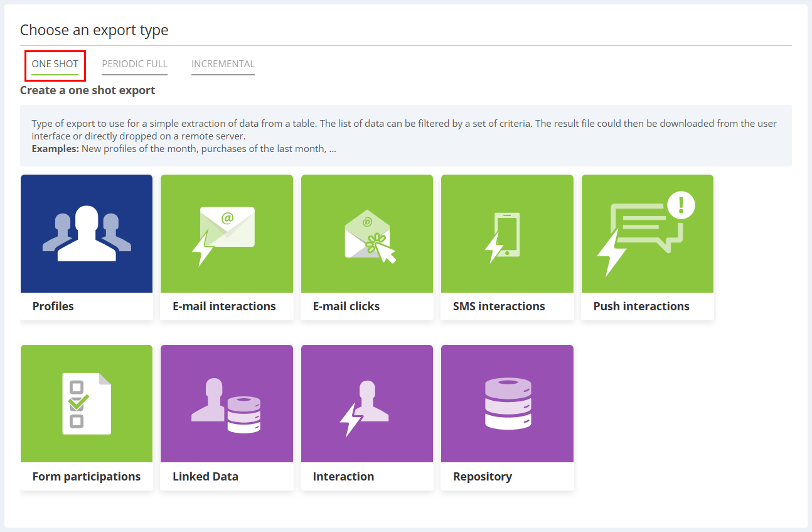This screenshot has height=532, width=812.
Task: Switch to the ONE SHOT tab
Action: 55,65
